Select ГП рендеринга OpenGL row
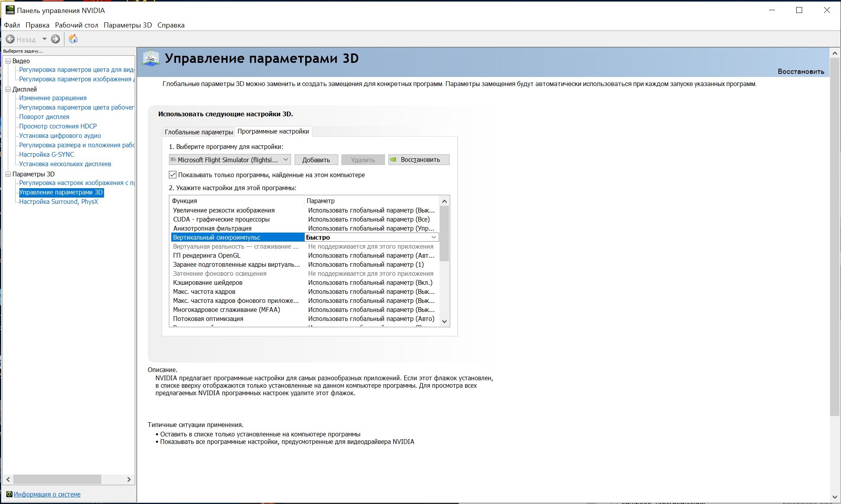 pos(305,255)
